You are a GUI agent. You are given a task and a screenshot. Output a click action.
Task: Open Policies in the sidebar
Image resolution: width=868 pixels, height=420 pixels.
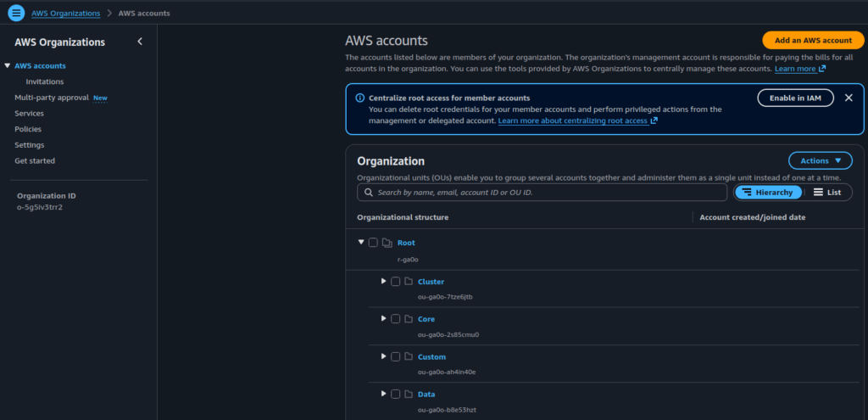28,129
